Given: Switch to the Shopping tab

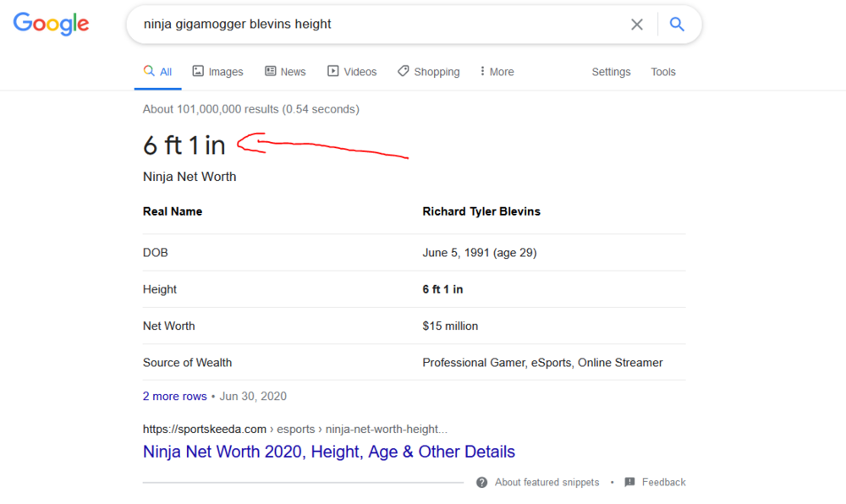Looking at the screenshot, I should pyautogui.click(x=429, y=72).
